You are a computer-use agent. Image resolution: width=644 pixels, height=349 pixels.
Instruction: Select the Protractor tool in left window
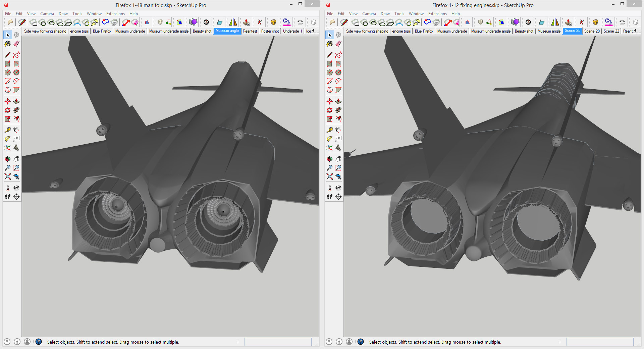coord(8,139)
